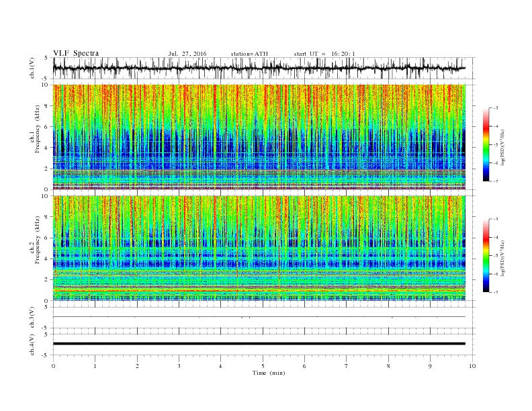
Task: Click the "ch.1(V)" waveform axis label
Action: click(x=32, y=68)
